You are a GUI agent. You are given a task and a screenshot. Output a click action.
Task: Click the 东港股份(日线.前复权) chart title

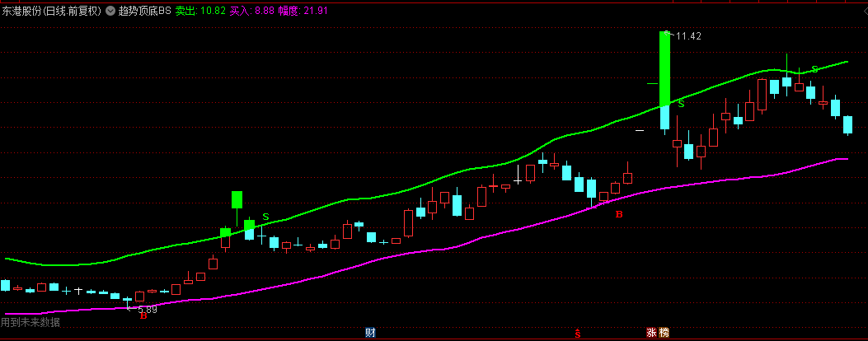coord(51,11)
